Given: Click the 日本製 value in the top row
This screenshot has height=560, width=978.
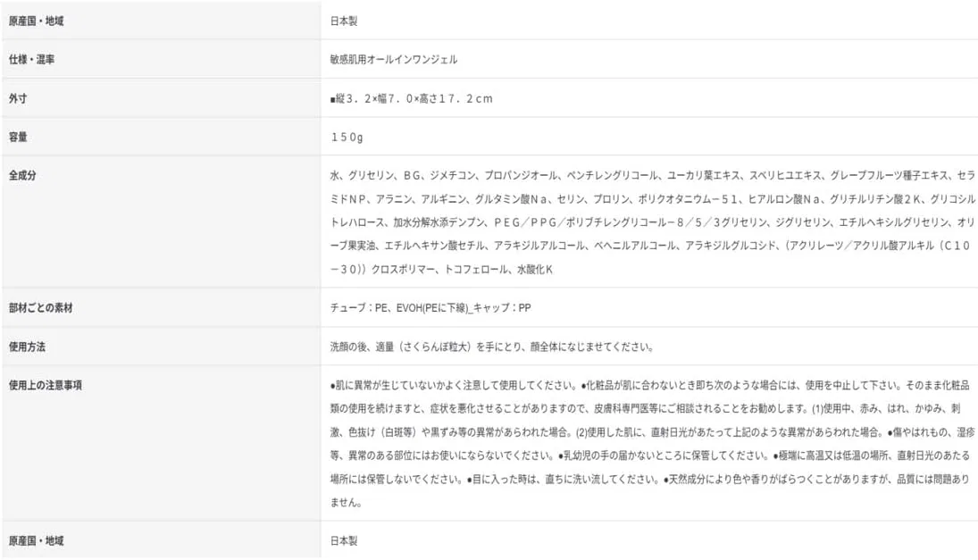Looking at the screenshot, I should [344, 21].
